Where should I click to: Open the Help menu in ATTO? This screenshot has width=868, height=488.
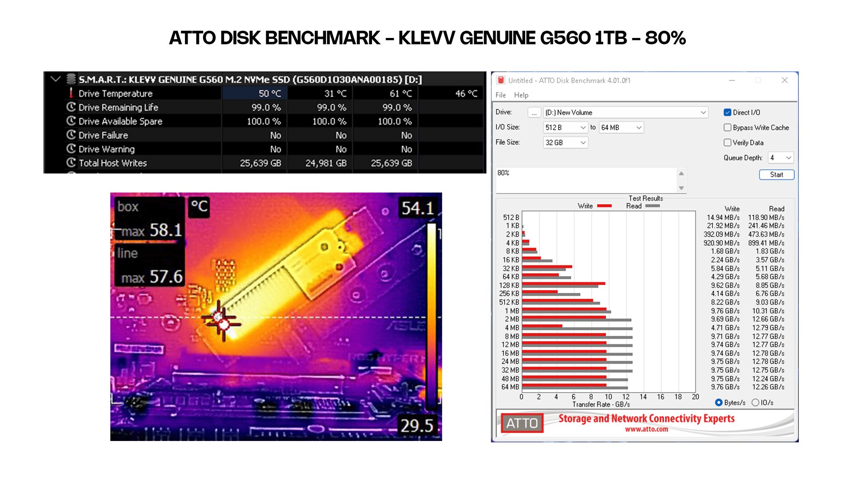521,95
